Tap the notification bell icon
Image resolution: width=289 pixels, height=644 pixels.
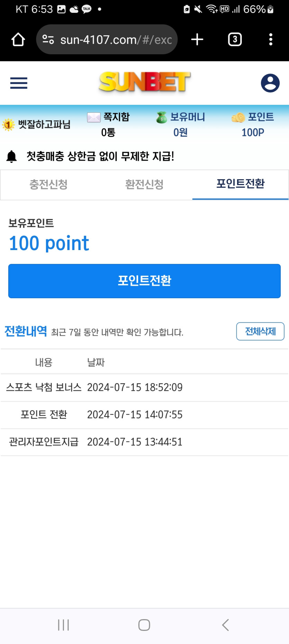tap(12, 156)
